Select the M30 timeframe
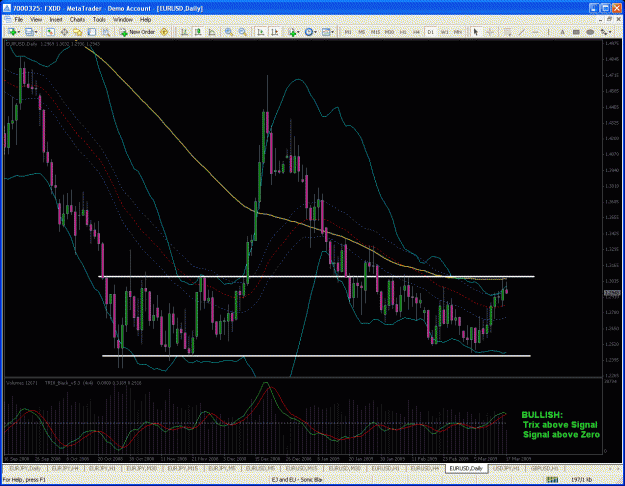The width and height of the screenshot is (625, 486). click(389, 32)
